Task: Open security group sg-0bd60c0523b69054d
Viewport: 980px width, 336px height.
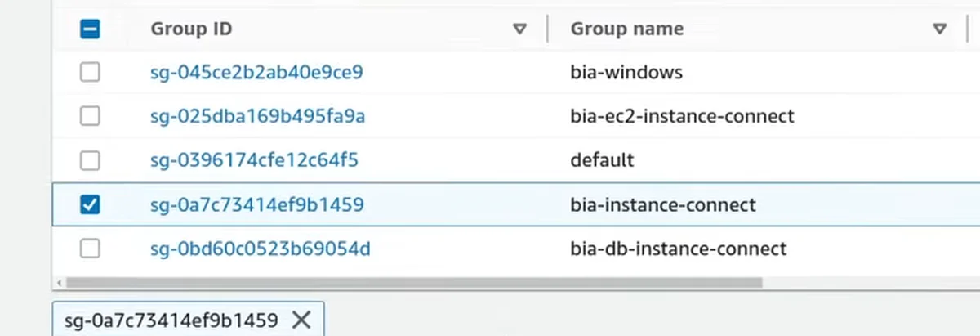Action: (260, 248)
